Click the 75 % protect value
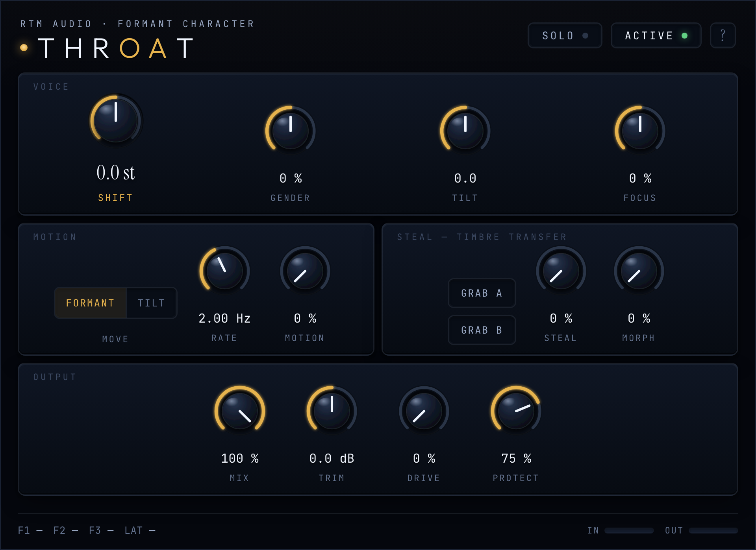756x550 pixels. 516,458
